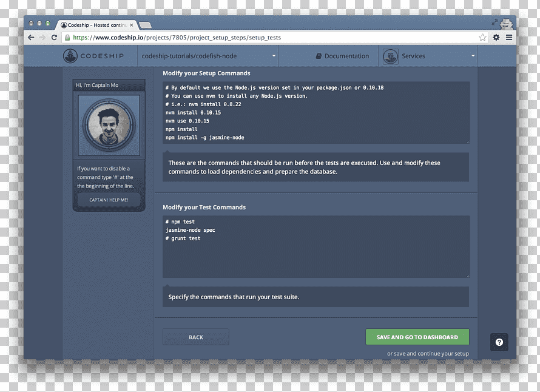Go back using browser back arrow
The width and height of the screenshot is (540, 392).
(31, 37)
